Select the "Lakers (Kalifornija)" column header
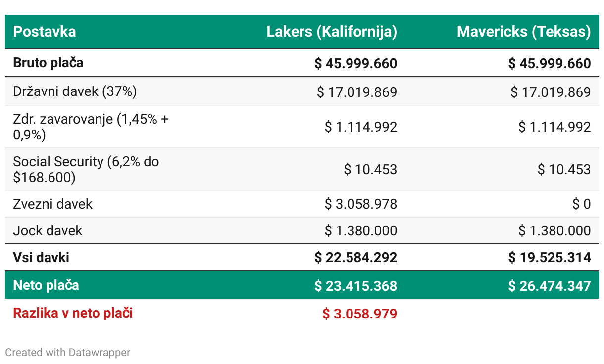604x364 pixels. pos(332,32)
